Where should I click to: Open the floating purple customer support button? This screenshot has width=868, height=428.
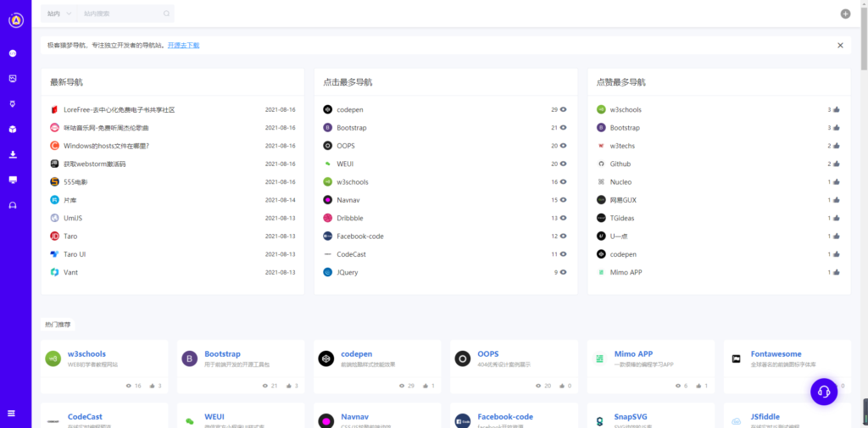click(x=823, y=391)
